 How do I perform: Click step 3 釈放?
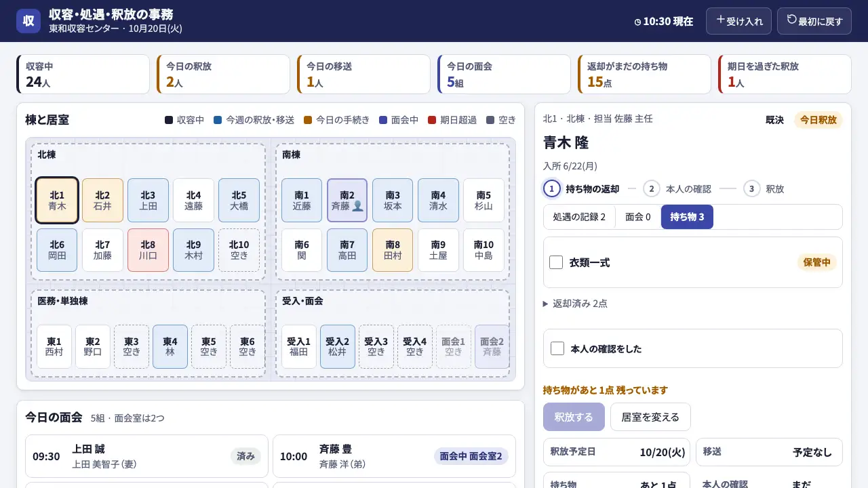[764, 188]
